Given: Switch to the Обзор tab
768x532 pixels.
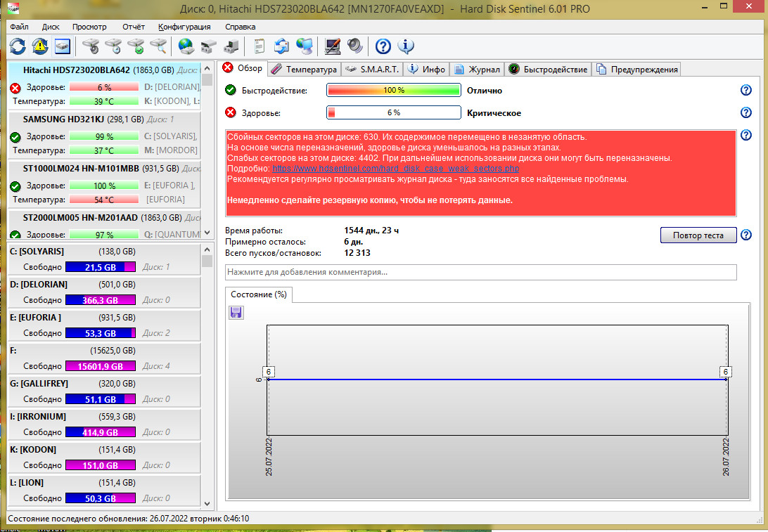Looking at the screenshot, I should [x=243, y=68].
